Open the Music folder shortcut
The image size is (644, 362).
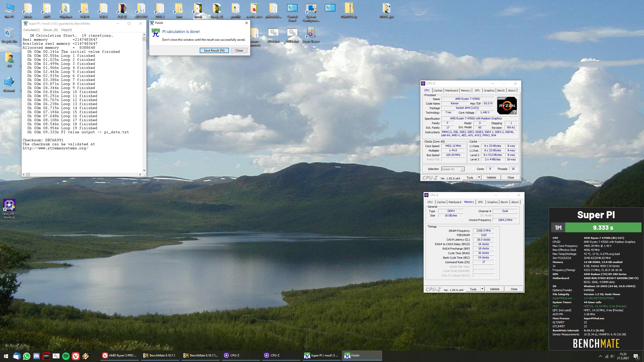[x=28, y=11]
